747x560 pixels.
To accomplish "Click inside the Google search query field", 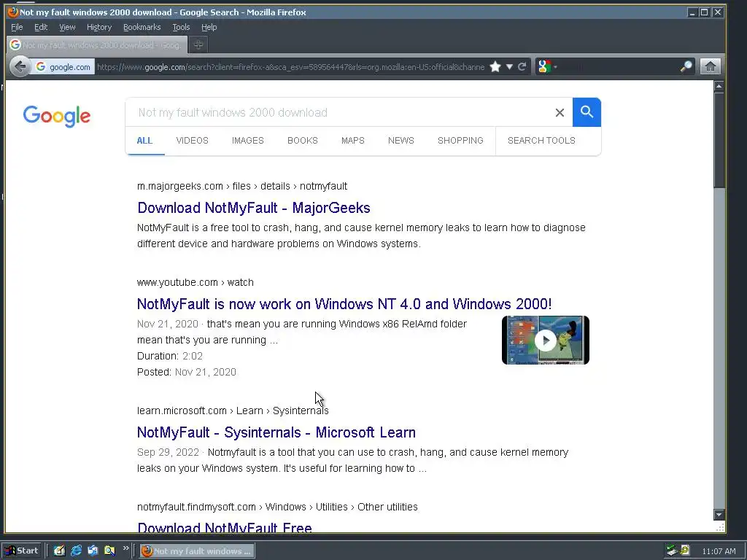I will tap(339, 112).
